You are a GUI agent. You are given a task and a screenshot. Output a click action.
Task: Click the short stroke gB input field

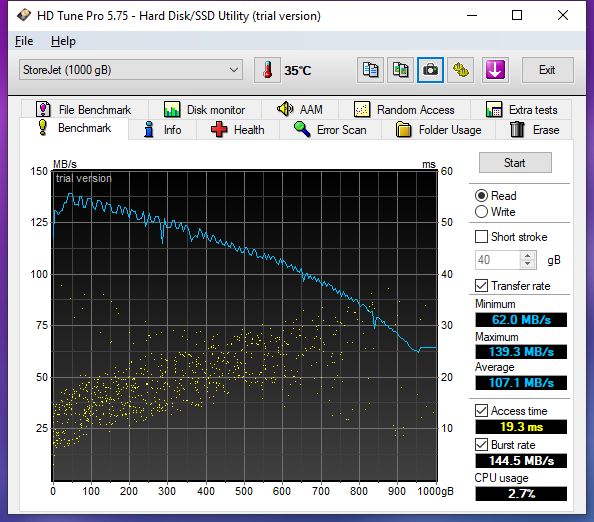tap(498, 260)
